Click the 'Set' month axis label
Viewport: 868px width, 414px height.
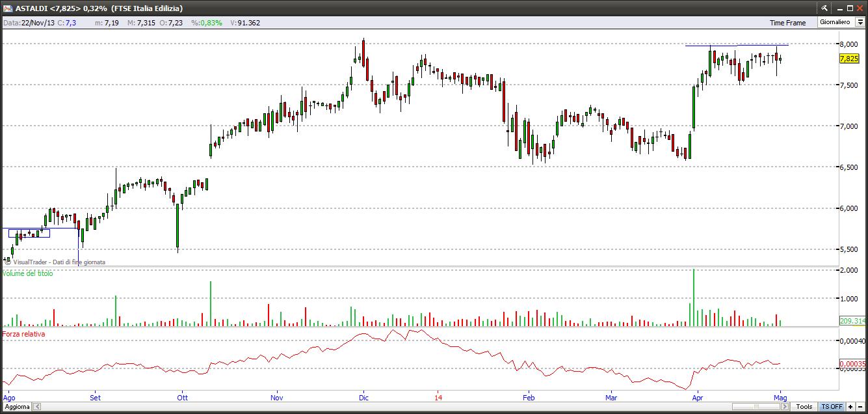(x=96, y=397)
